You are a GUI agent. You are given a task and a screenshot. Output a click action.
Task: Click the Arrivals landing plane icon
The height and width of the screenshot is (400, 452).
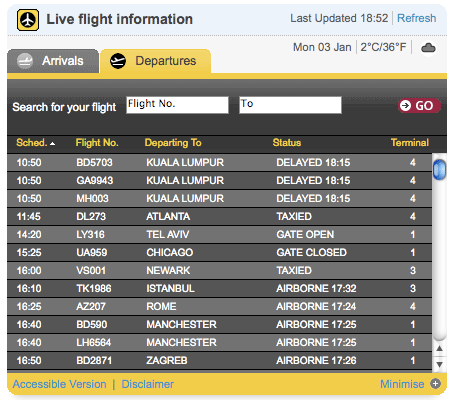tap(25, 61)
